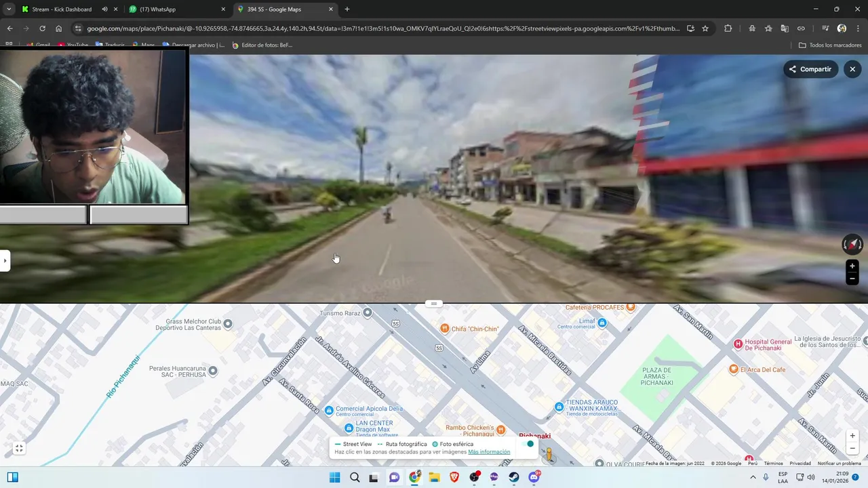Select the Turismo Raraz marker
This screenshot has width=868, height=488.
(x=368, y=312)
